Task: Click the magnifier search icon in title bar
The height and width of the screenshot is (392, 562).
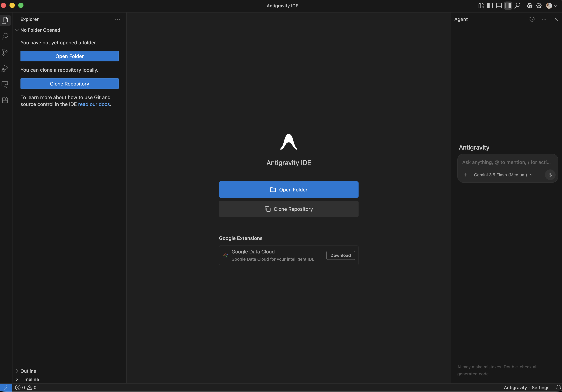Action: point(517,6)
